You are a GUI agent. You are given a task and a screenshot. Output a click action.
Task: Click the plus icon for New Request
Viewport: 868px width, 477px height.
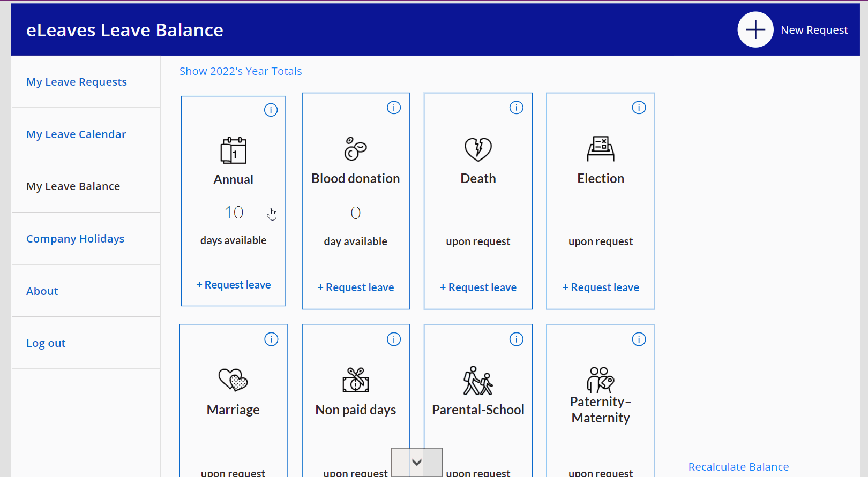[x=755, y=29]
